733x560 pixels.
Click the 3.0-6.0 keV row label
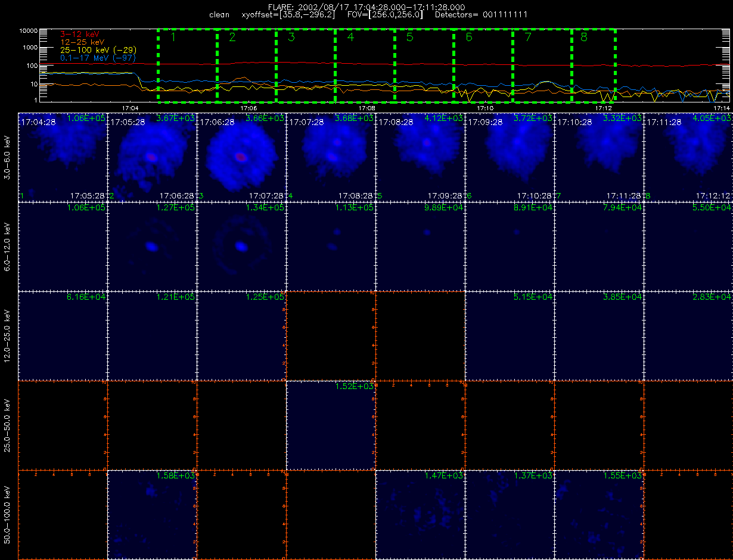point(8,157)
